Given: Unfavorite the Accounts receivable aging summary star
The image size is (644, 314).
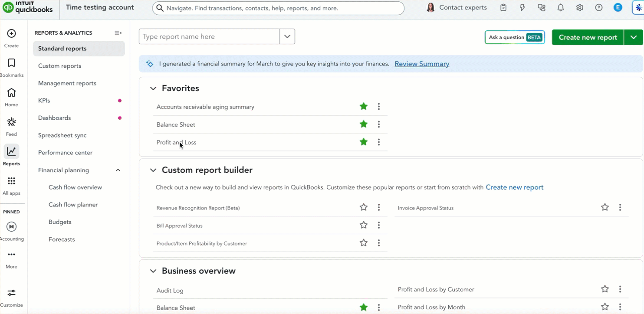Looking at the screenshot, I should coord(364,106).
